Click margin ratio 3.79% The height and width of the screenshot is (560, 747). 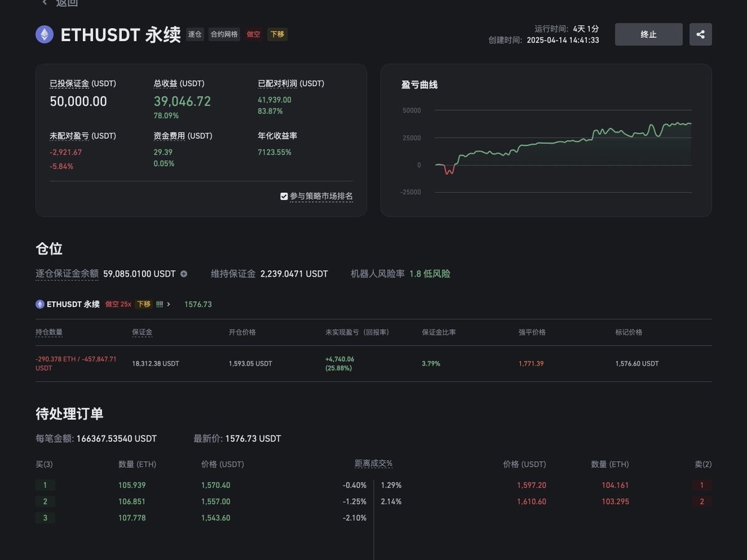(431, 363)
